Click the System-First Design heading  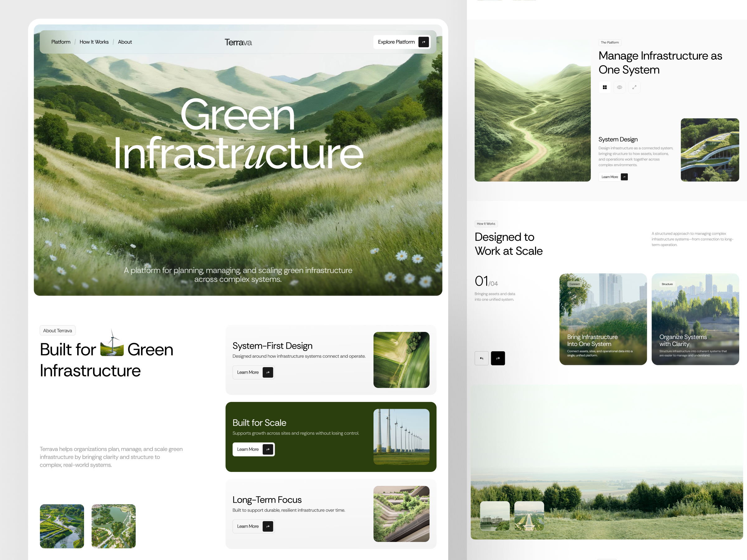pyautogui.click(x=272, y=346)
